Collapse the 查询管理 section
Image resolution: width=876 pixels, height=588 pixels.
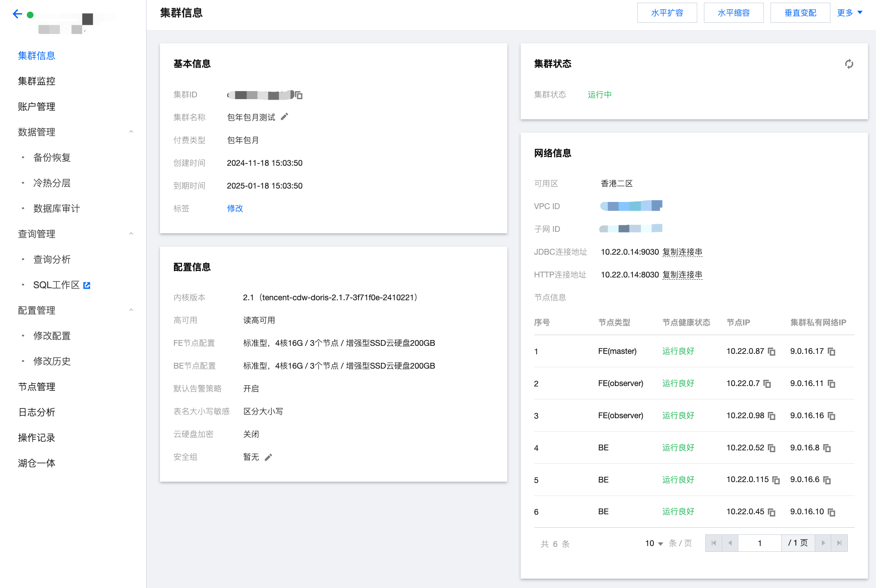coord(131,234)
